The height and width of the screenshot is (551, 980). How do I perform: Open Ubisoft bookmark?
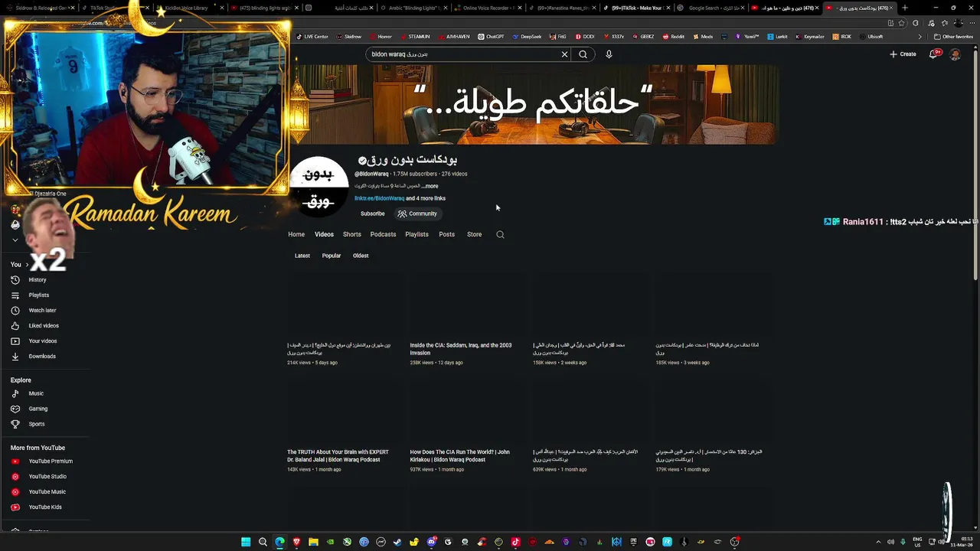click(x=871, y=37)
